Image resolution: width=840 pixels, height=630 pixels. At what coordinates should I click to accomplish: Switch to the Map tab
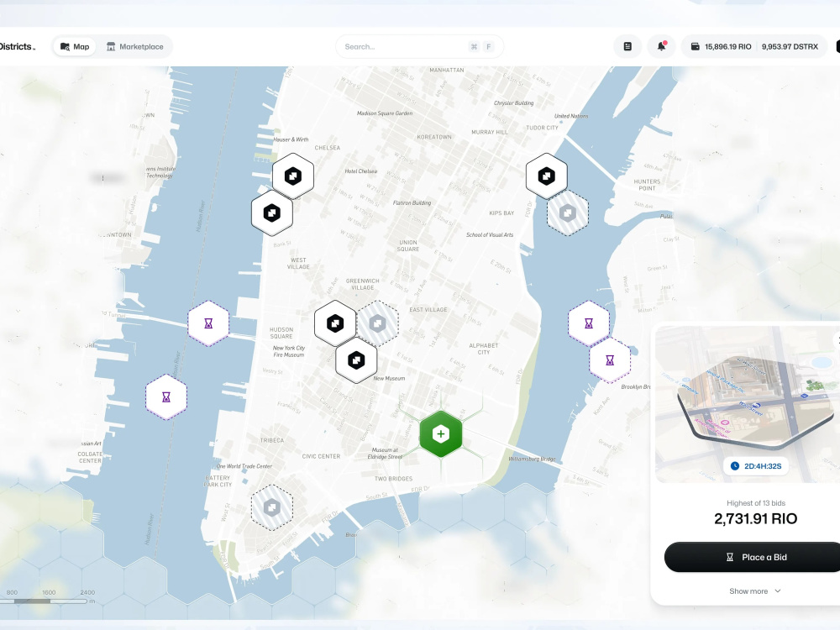click(x=75, y=46)
